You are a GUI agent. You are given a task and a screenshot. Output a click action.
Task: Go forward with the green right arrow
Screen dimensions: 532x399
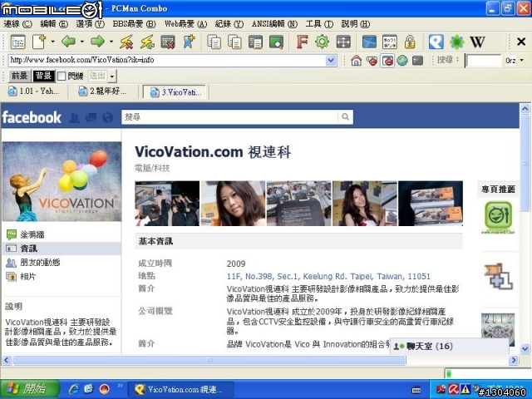point(98,42)
